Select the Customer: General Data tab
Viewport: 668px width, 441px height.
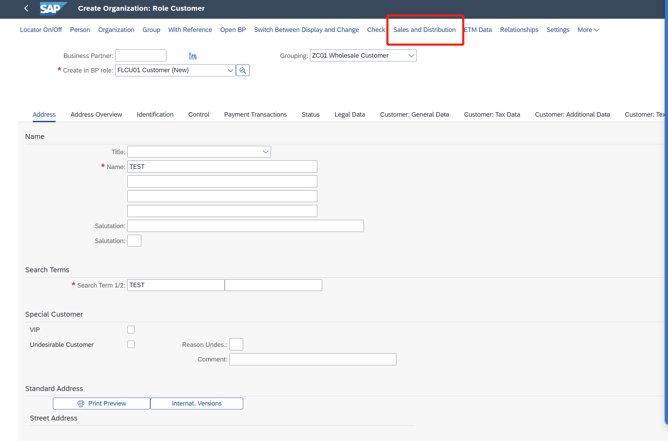[x=414, y=115]
